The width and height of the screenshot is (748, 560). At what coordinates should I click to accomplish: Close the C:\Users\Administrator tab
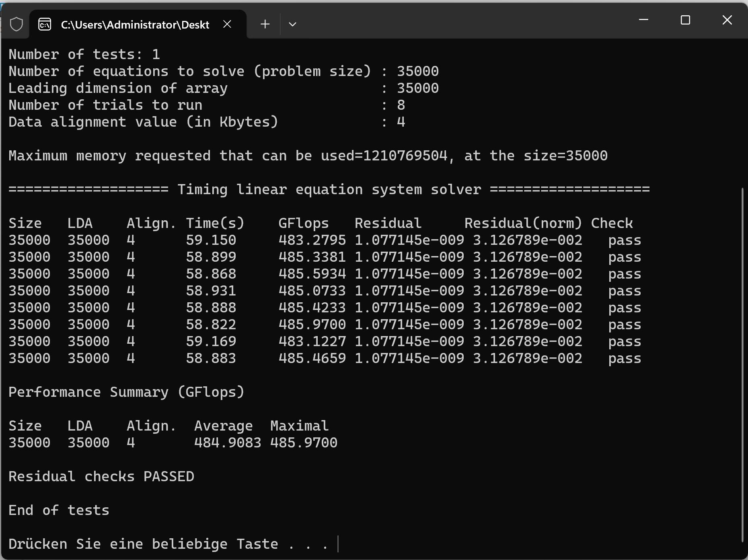point(227,25)
